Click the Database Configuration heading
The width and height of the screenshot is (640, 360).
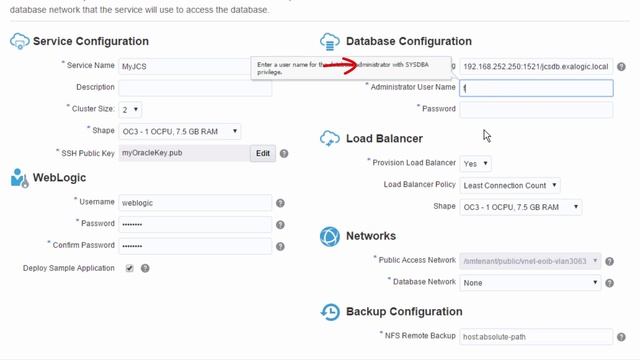409,41
